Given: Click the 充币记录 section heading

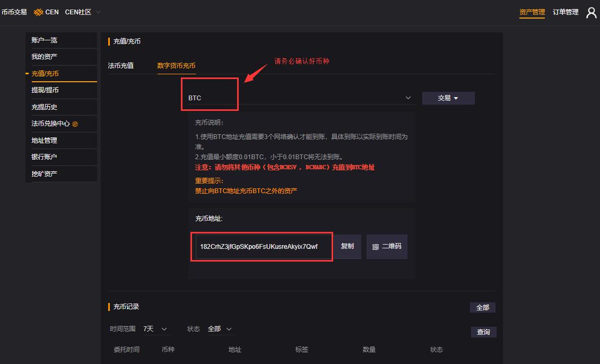Looking at the screenshot, I should (126, 307).
